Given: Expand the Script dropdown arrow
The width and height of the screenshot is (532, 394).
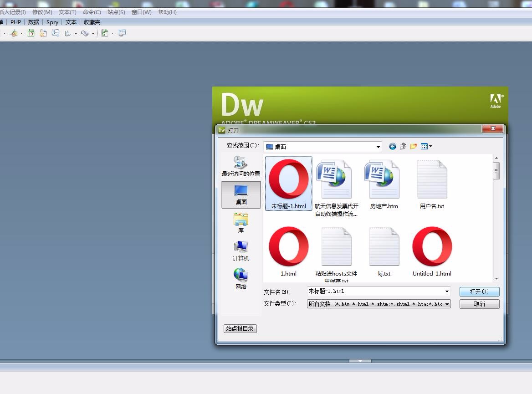Looking at the screenshot, I should [93, 33].
